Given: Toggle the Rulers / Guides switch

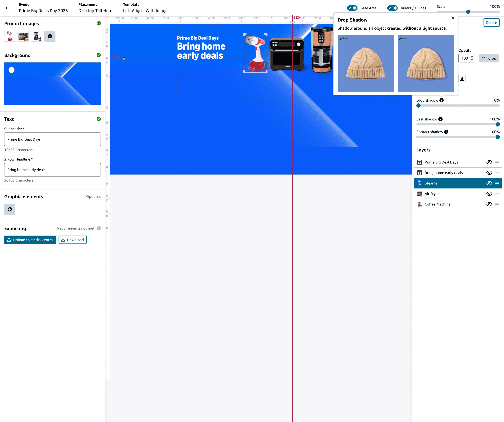Looking at the screenshot, I should pyautogui.click(x=392, y=8).
